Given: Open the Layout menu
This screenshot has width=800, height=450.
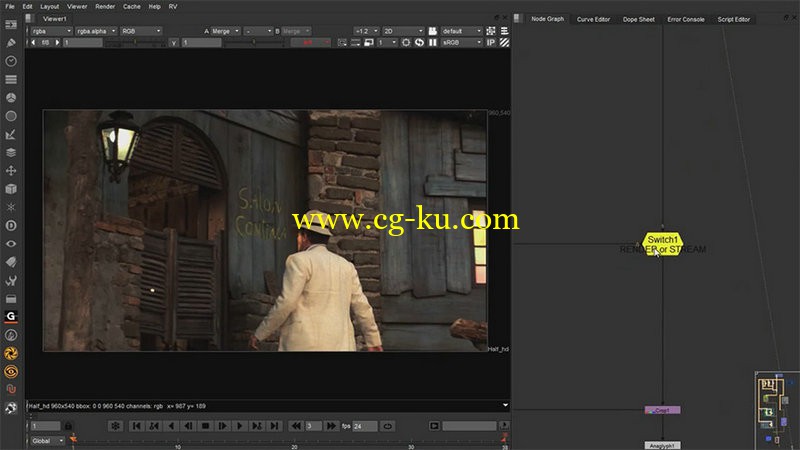Looking at the screenshot, I should (x=49, y=7).
